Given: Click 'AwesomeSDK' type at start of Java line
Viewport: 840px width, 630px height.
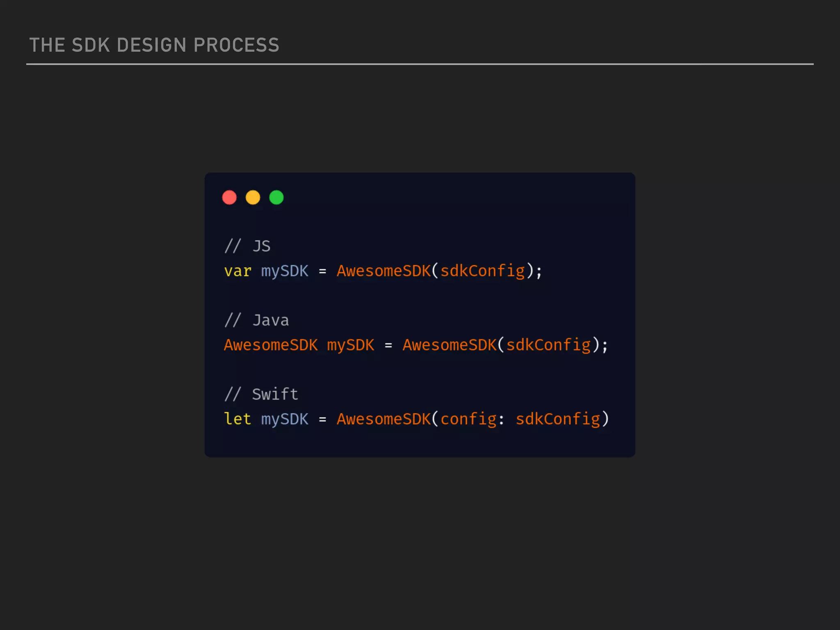Looking at the screenshot, I should click(271, 345).
